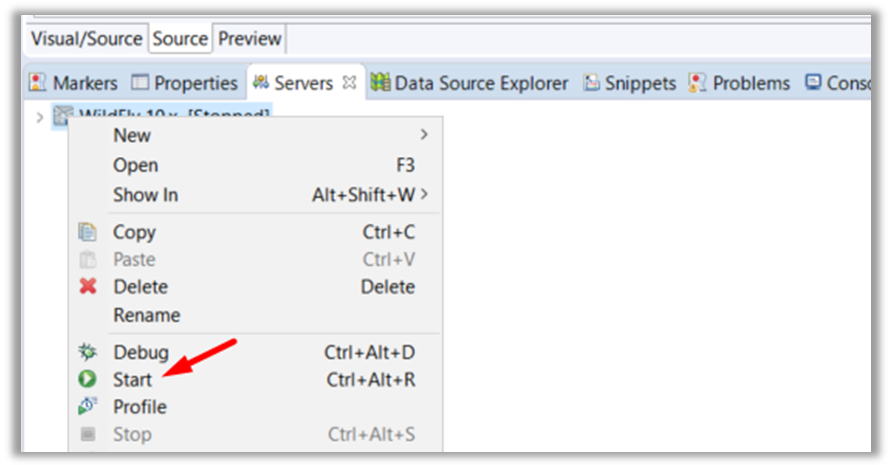Viewport: 888px width, 465px height.
Task: Click the Profile icon in menu
Action: [x=88, y=407]
